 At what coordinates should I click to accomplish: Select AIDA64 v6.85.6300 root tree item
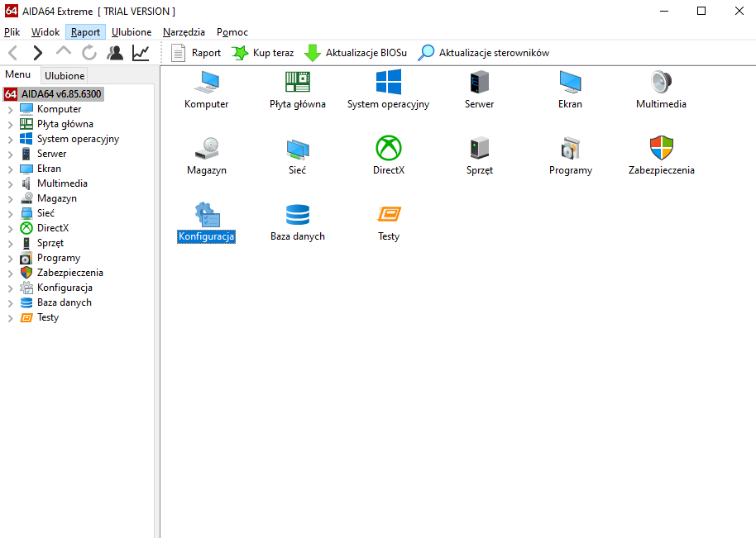coord(54,94)
